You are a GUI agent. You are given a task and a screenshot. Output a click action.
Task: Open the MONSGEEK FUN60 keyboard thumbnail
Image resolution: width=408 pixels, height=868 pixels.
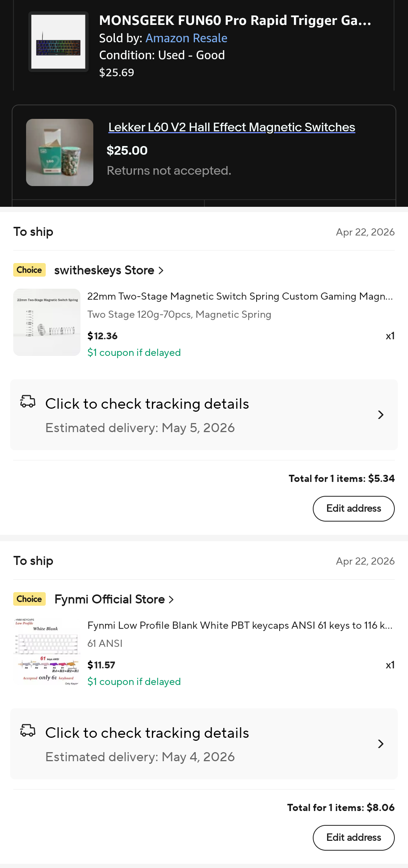click(x=58, y=42)
